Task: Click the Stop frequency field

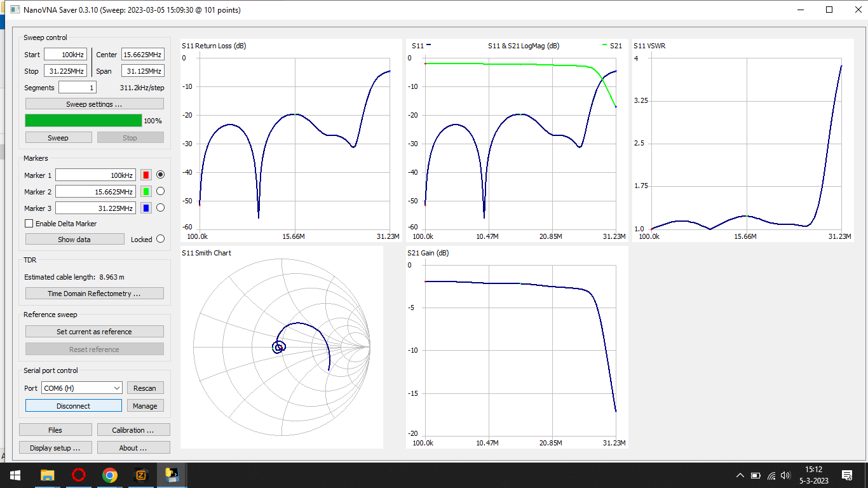Action: (x=65, y=71)
